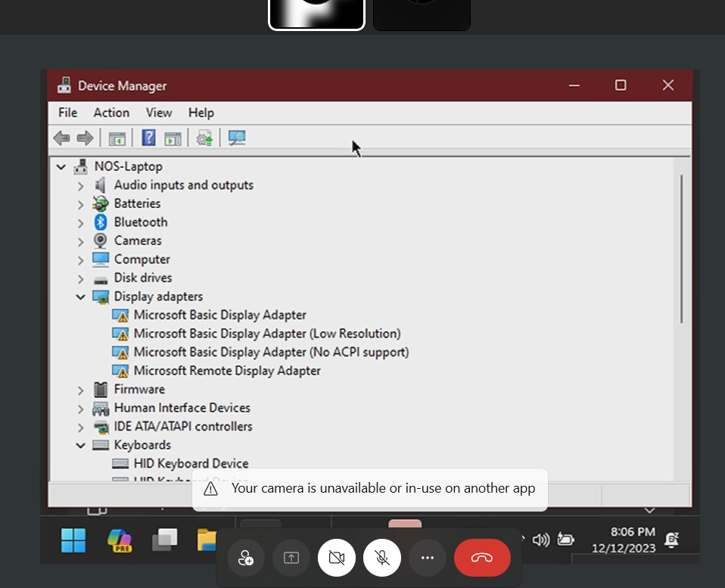Open the Windows Start menu
The height and width of the screenshot is (588, 725).
(73, 540)
